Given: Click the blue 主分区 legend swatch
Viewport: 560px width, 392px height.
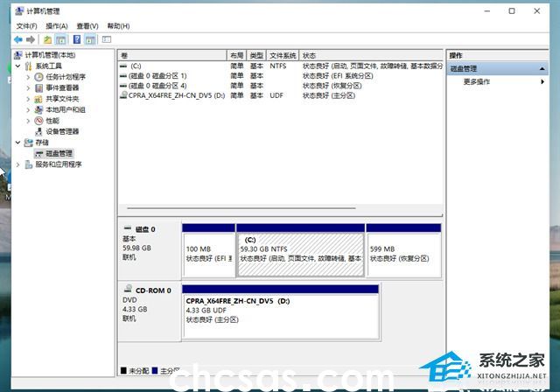Looking at the screenshot, I should coord(155,371).
